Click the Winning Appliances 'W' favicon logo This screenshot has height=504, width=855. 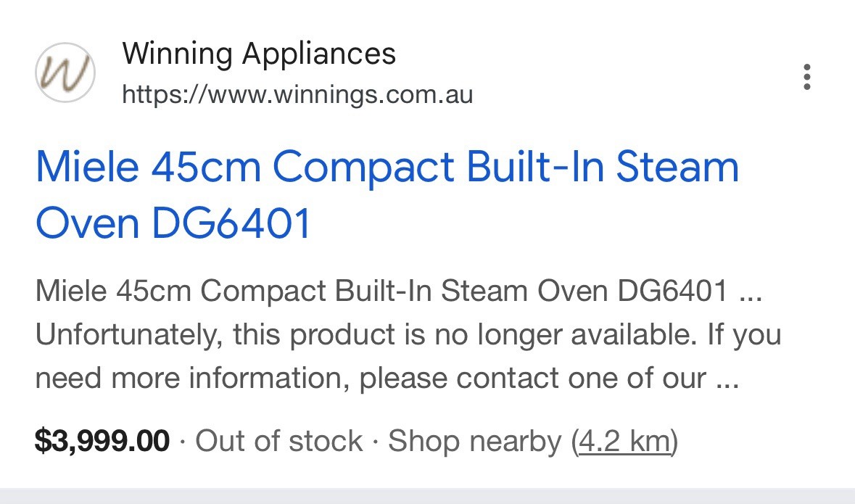(65, 73)
